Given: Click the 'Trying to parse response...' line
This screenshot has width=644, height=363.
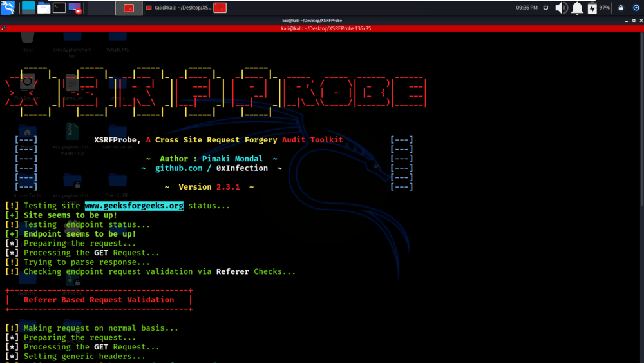Looking at the screenshot, I should click(x=87, y=262).
